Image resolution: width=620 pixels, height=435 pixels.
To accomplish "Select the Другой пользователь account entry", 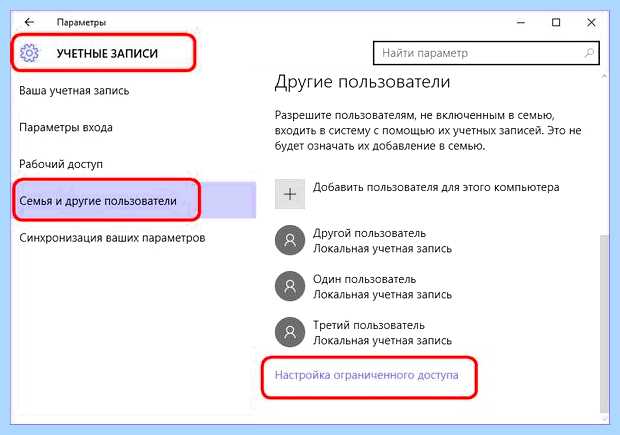I will (363, 240).
